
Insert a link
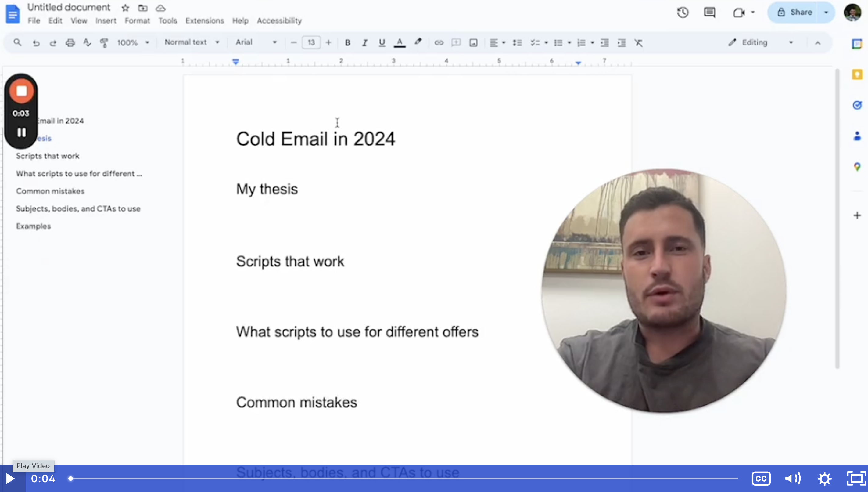[439, 43]
